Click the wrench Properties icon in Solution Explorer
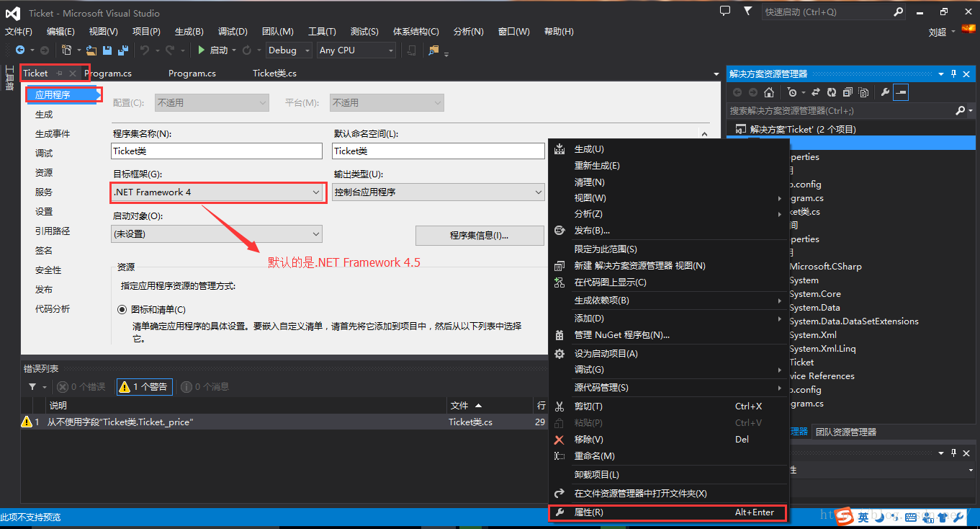The height and width of the screenshot is (529, 980). [885, 92]
